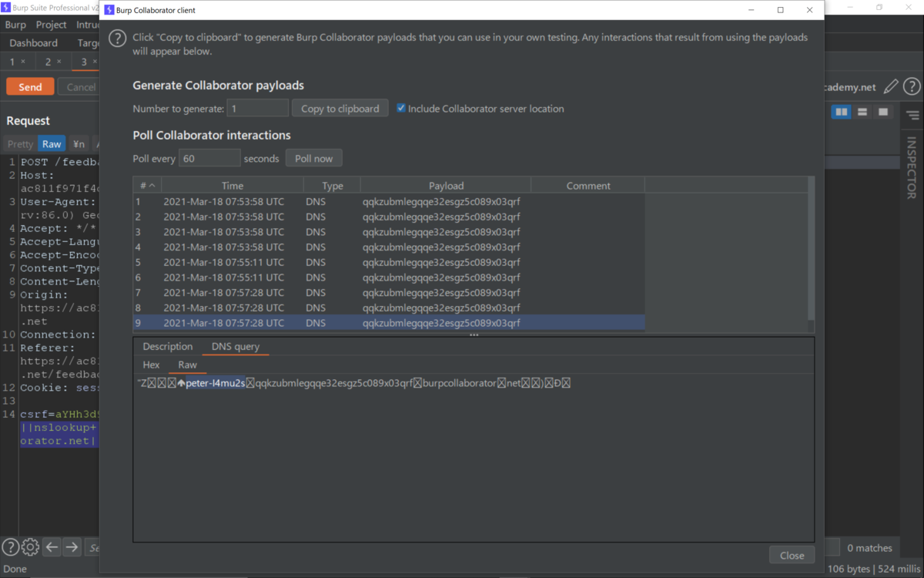Click the 0 matches label in Repeater
This screenshot has width=924, height=578.
869,548
